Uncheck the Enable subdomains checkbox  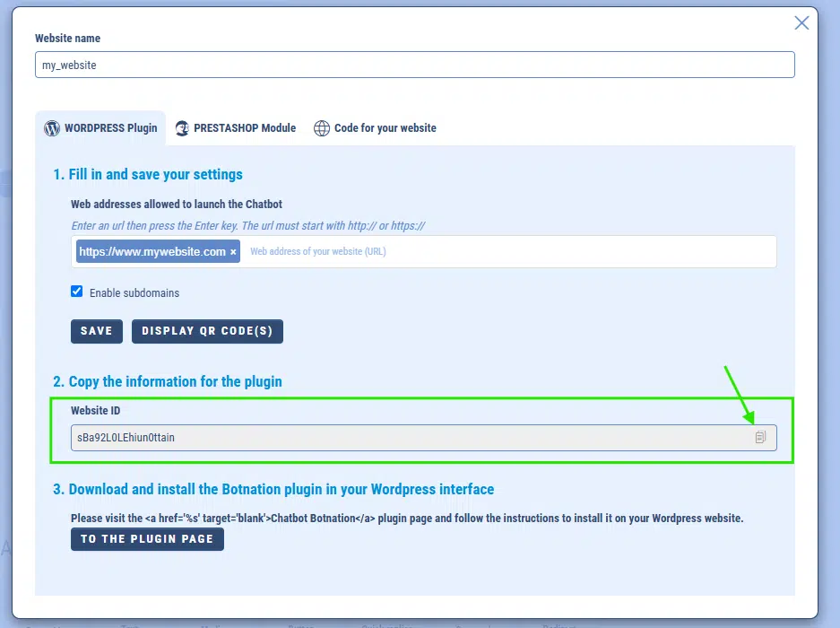tap(77, 292)
